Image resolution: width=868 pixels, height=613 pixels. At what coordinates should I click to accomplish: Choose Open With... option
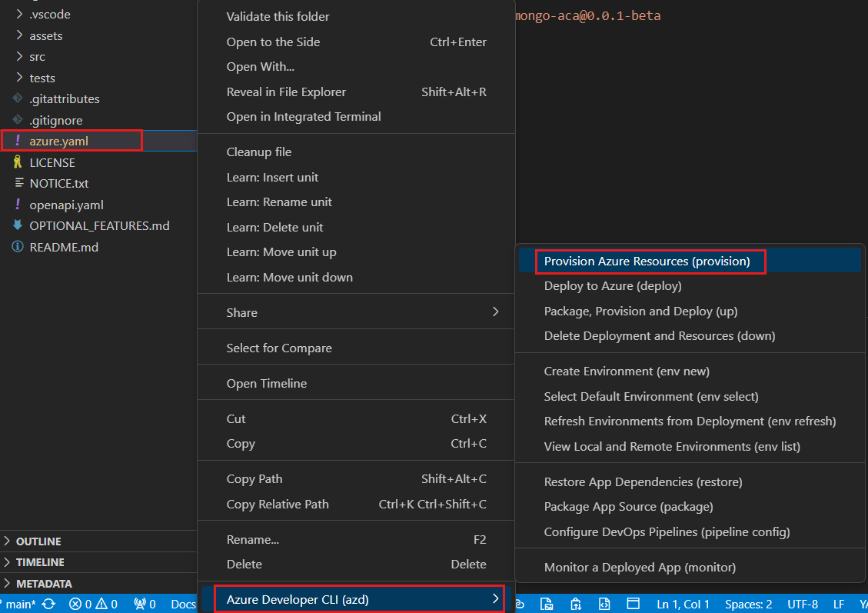click(x=356, y=67)
